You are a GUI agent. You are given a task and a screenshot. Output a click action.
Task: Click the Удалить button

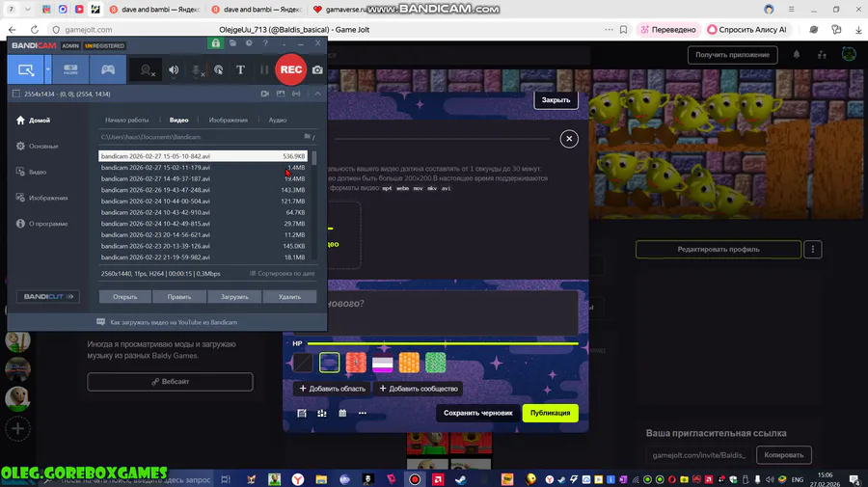click(x=289, y=297)
